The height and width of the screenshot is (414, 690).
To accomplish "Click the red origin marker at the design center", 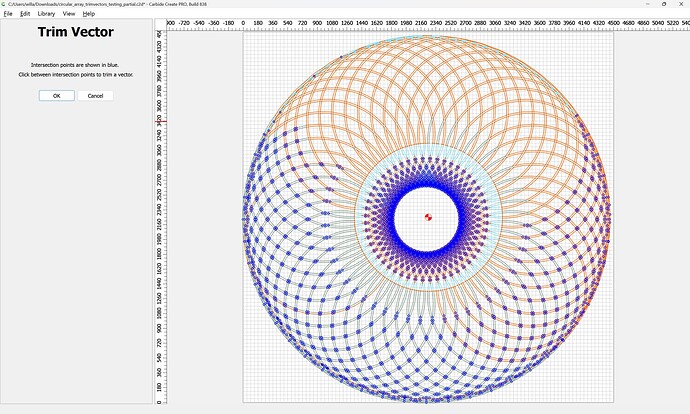I will point(428,218).
